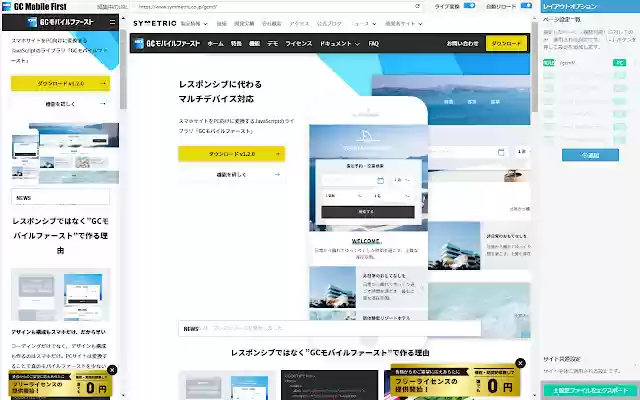Click the 公式ブログ link in Symmetric nav
The height and width of the screenshot is (400, 640).
click(x=329, y=24)
